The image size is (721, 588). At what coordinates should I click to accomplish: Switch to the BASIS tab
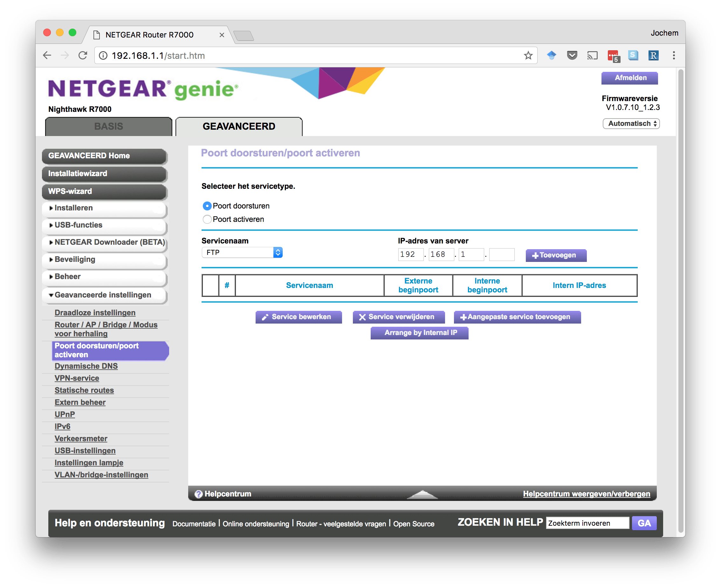(x=108, y=127)
